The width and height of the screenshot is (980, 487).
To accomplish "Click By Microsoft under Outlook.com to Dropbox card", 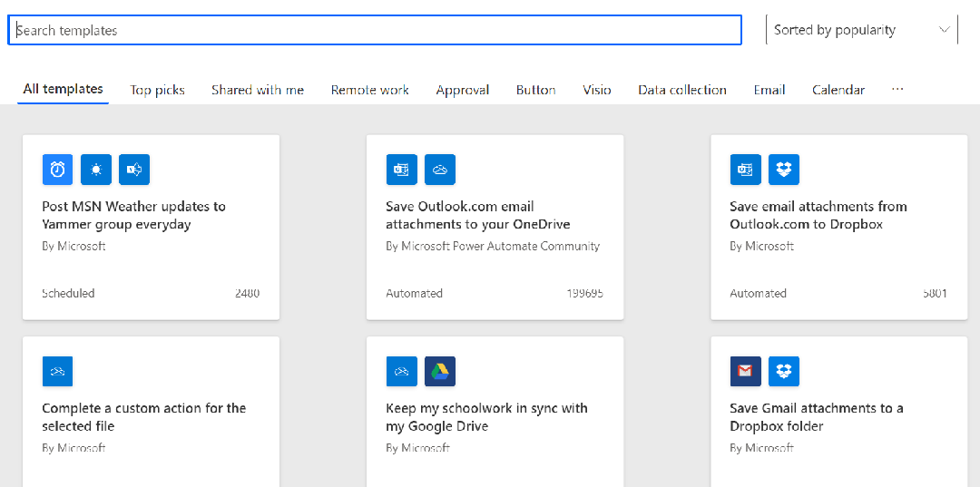I will click(x=762, y=246).
